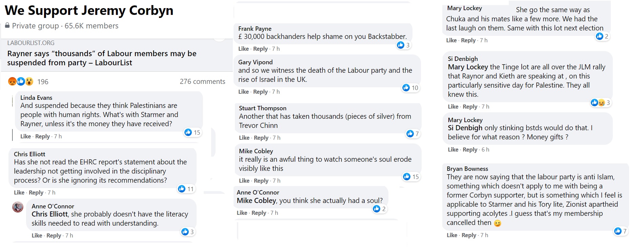Click the thumbs-up icon on Frank Payne's comment
This screenshot has height=250, width=644.
coord(401,45)
